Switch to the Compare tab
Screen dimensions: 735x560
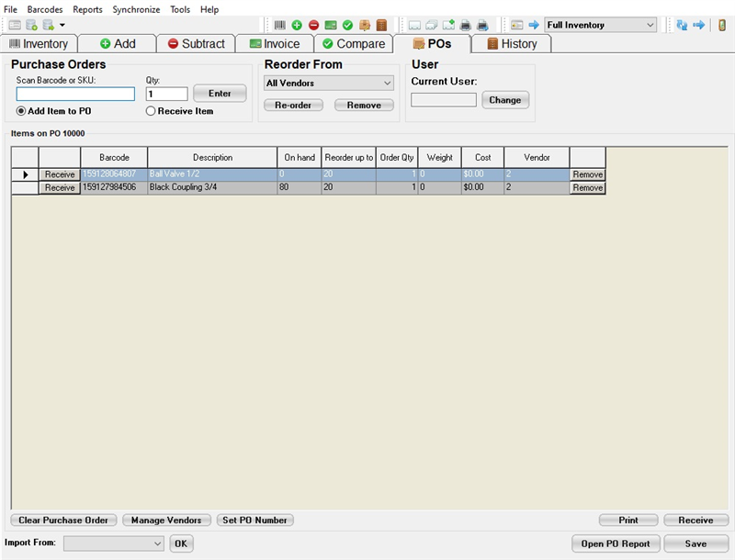(354, 43)
